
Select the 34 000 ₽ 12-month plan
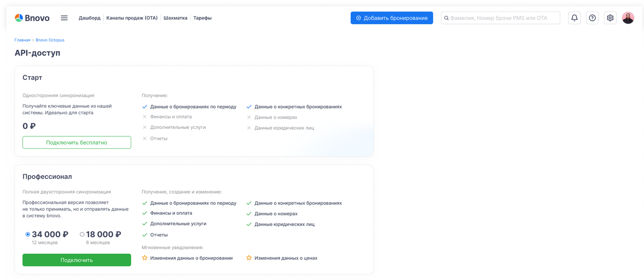tap(28, 234)
